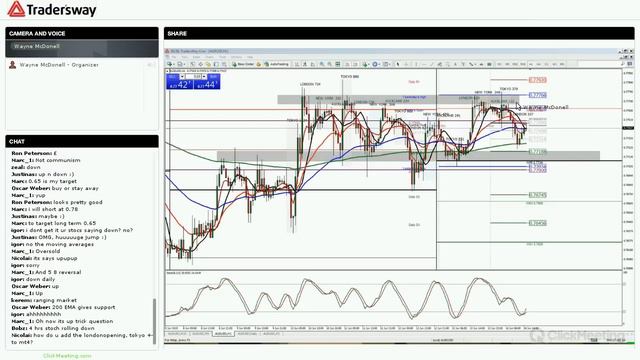Open the ClickMeeting.com link
The image size is (640, 360).
67,356
